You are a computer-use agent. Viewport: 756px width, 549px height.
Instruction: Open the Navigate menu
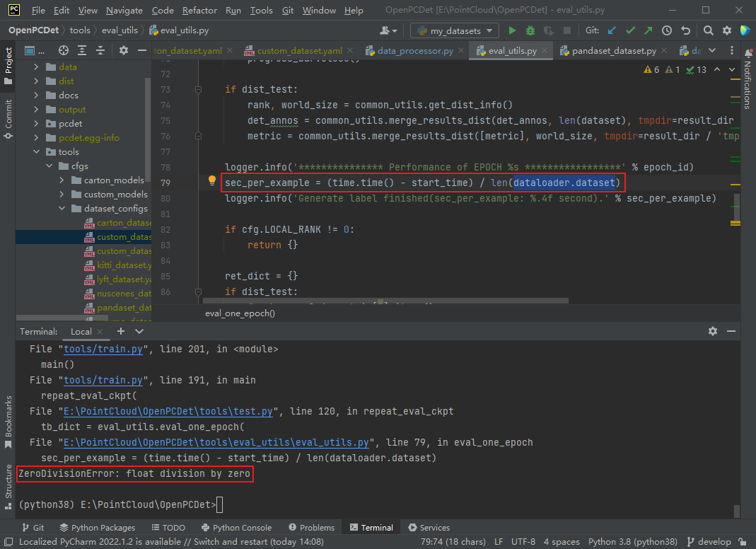tap(124, 10)
